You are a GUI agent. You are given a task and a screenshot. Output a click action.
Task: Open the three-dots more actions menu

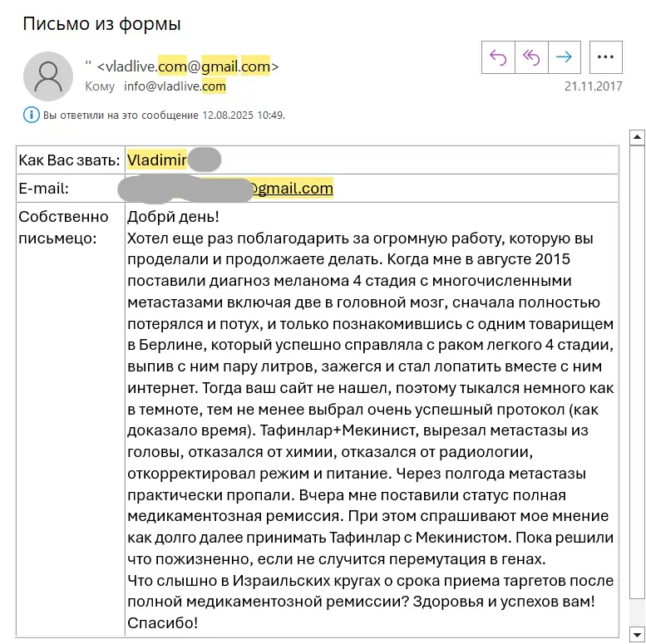pos(605,57)
